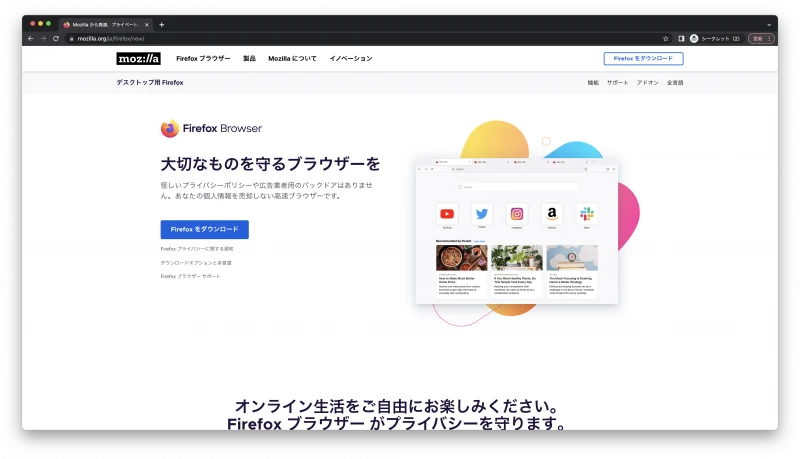This screenshot has height=459, width=800.
Task: Open the Firefox ブラウザー サポート link
Action: tap(190, 276)
